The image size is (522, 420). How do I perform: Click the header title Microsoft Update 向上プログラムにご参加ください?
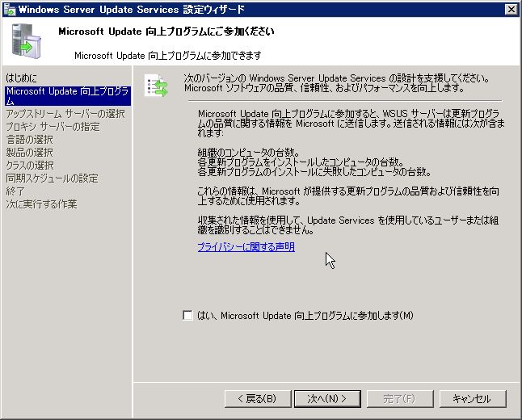tap(166, 31)
